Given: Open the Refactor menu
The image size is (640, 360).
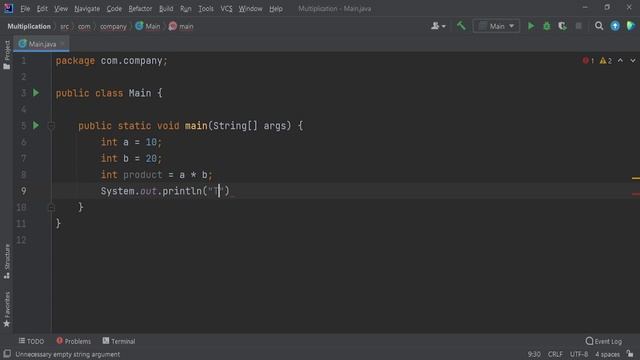Looking at the screenshot, I should pos(140,9).
